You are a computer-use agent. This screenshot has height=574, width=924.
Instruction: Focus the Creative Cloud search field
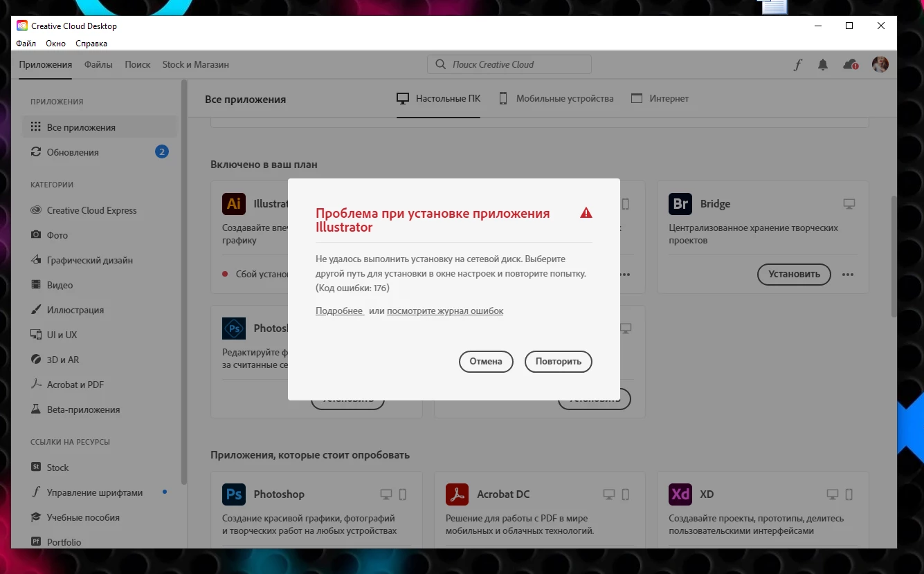509,64
